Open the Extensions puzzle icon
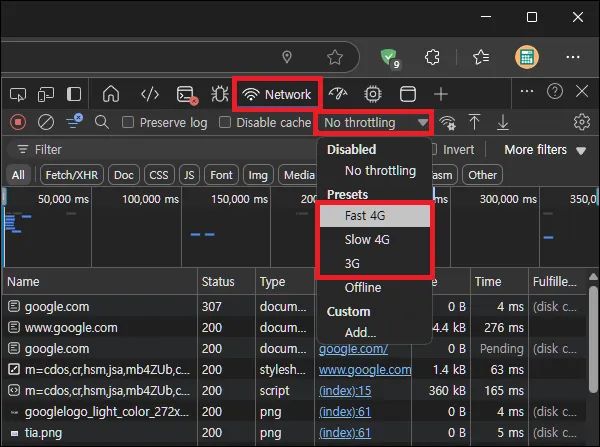 point(432,57)
